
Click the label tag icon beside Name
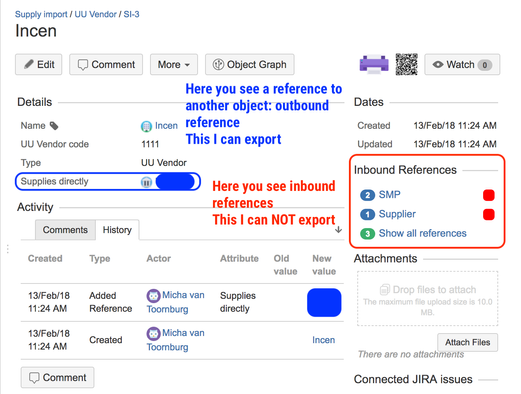coord(54,126)
